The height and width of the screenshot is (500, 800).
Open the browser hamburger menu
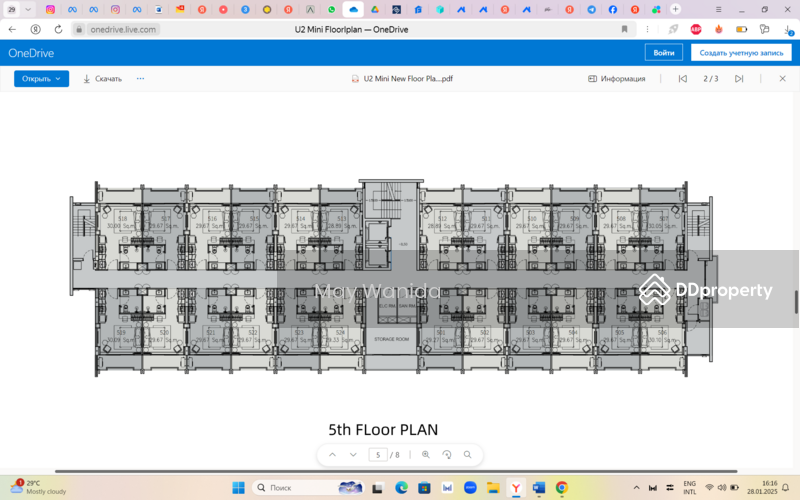tap(718, 9)
